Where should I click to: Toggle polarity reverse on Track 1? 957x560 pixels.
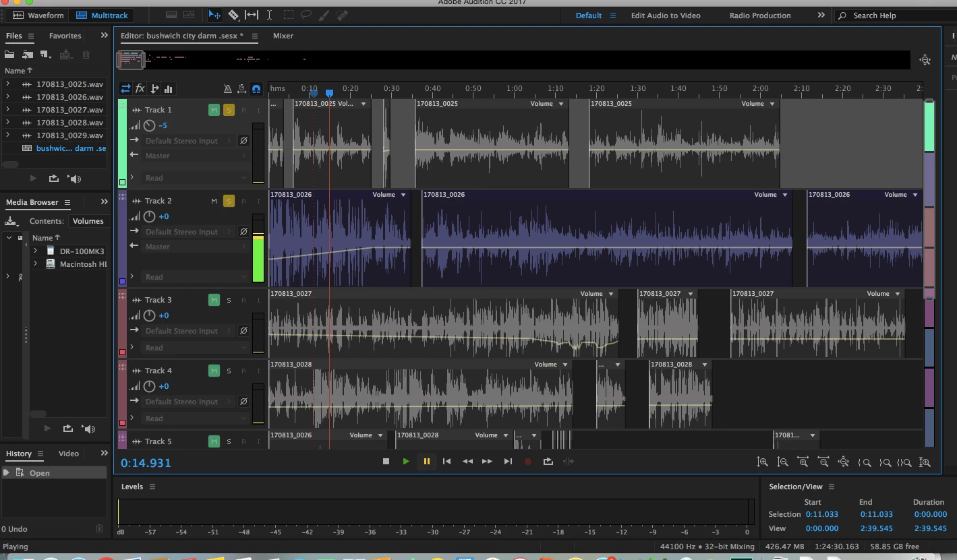click(x=243, y=141)
